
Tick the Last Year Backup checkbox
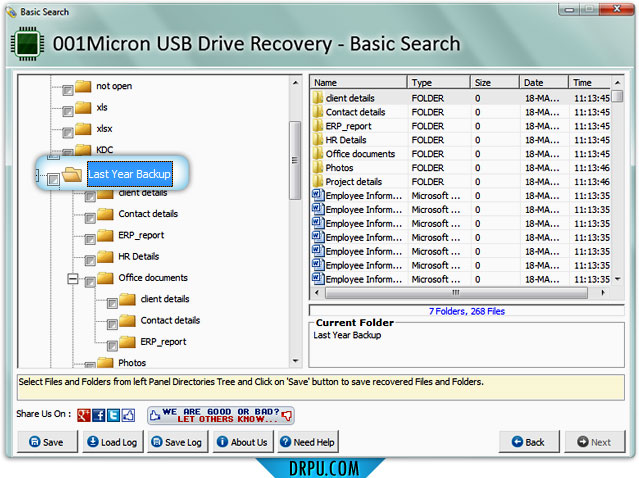point(53,179)
